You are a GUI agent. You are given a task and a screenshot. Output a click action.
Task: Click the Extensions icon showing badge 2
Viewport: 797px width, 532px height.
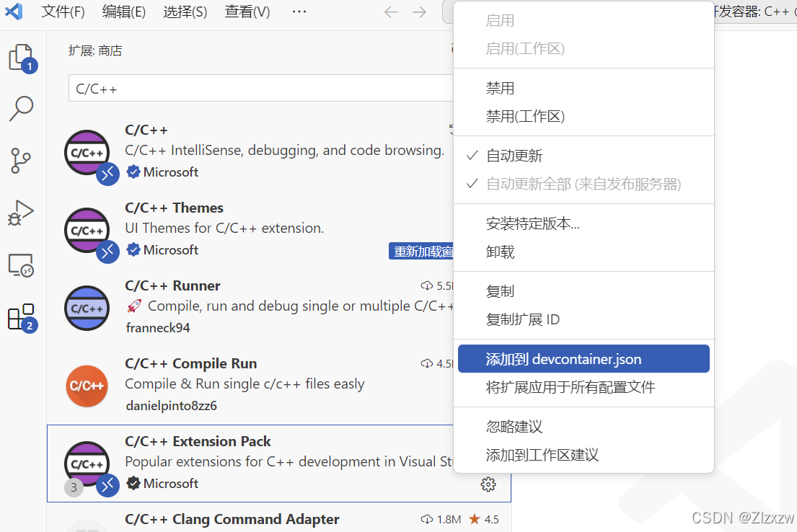coord(22,317)
